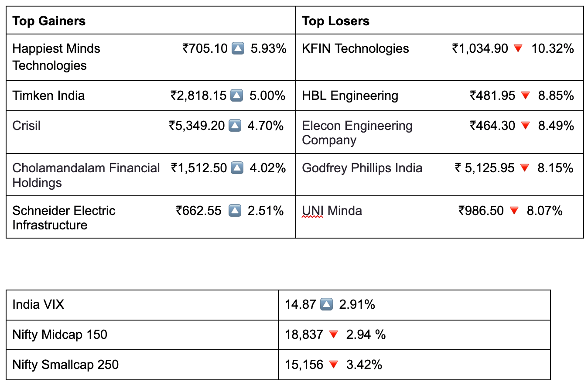Click the up arrow in the Crisil row
This screenshot has height=389, width=588.
coord(235,126)
